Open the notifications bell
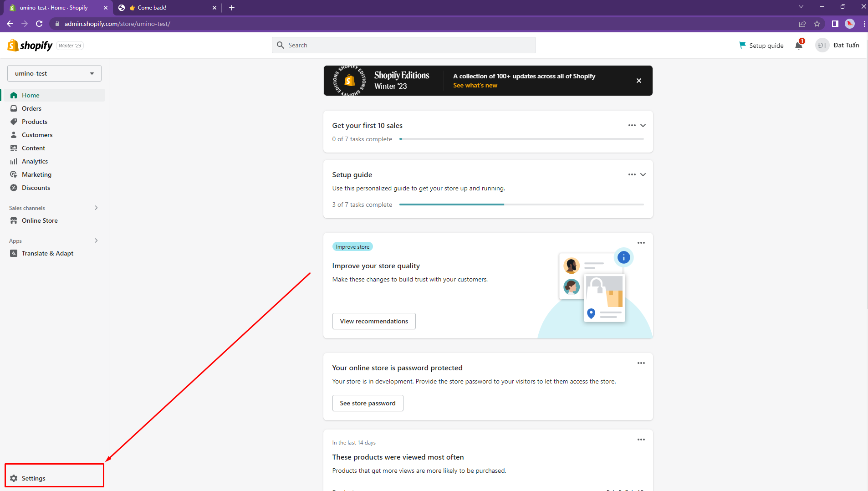The height and width of the screenshot is (491, 868). pos(799,45)
